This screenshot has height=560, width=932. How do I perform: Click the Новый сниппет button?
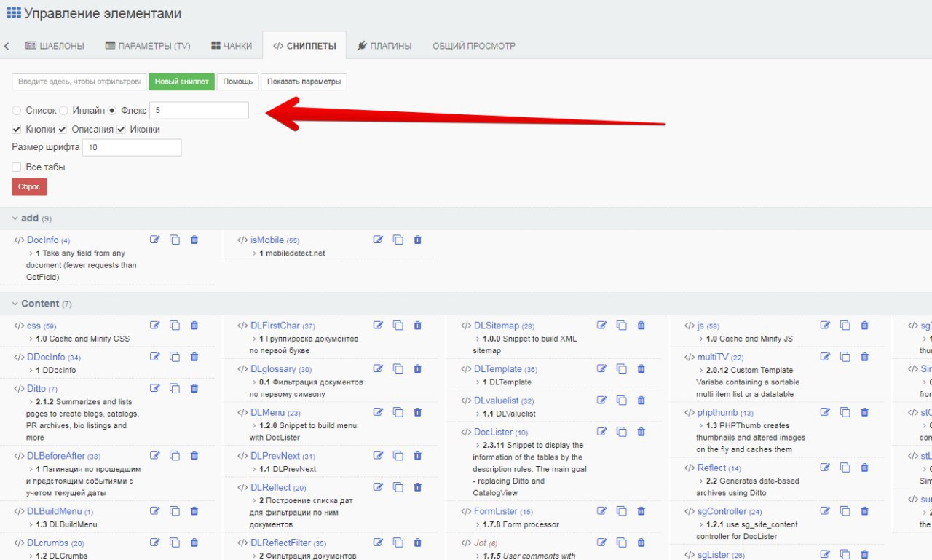[181, 82]
